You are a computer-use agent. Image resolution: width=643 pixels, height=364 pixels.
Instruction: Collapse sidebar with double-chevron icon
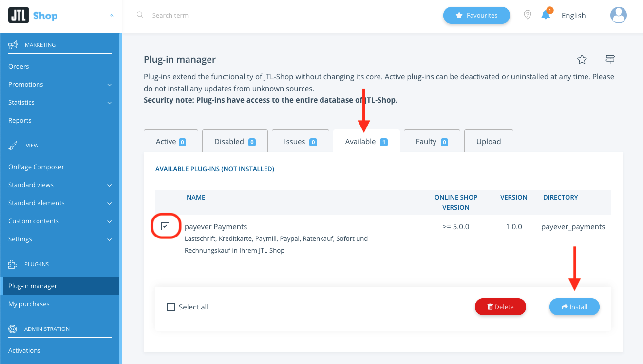pos(112,15)
